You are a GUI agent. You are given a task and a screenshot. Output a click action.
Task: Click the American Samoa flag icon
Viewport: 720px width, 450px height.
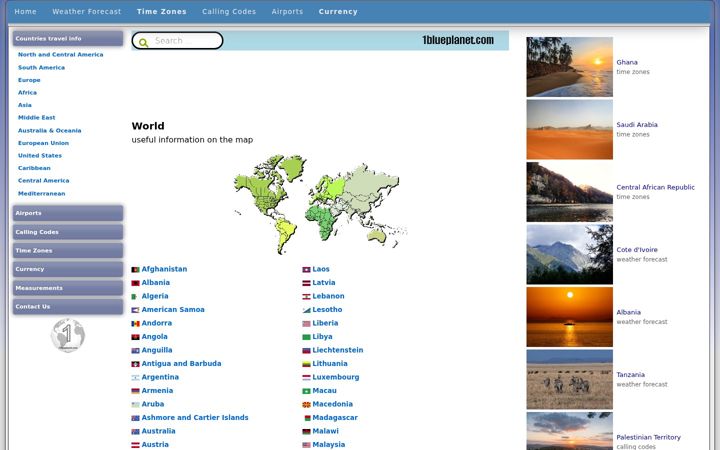[x=135, y=310]
